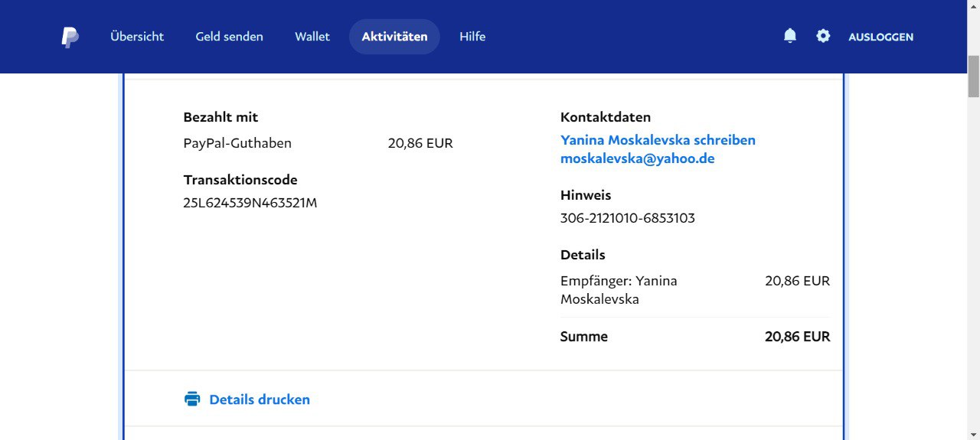Select the Aktivitäten tab
This screenshot has width=980, height=440.
tap(394, 37)
